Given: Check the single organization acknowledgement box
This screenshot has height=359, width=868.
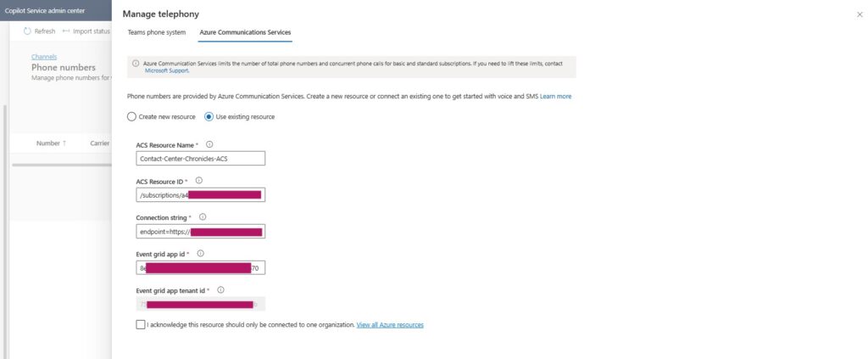Looking at the screenshot, I should (x=140, y=324).
